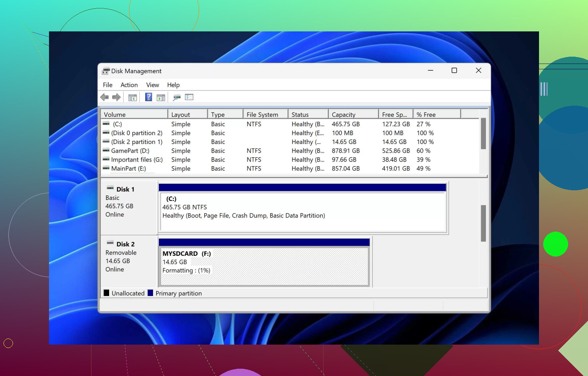Click the Forward arrow toolbar icon
This screenshot has height=376, width=588.
pyautogui.click(x=116, y=97)
